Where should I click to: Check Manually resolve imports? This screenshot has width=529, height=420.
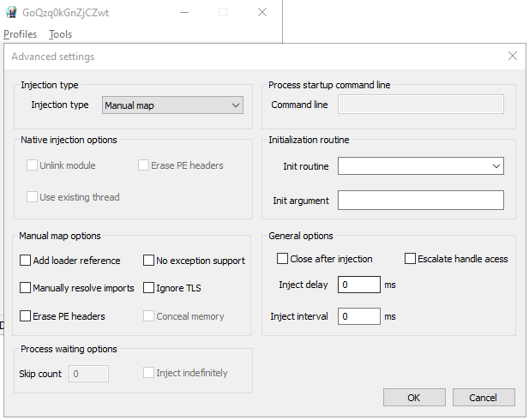click(26, 288)
